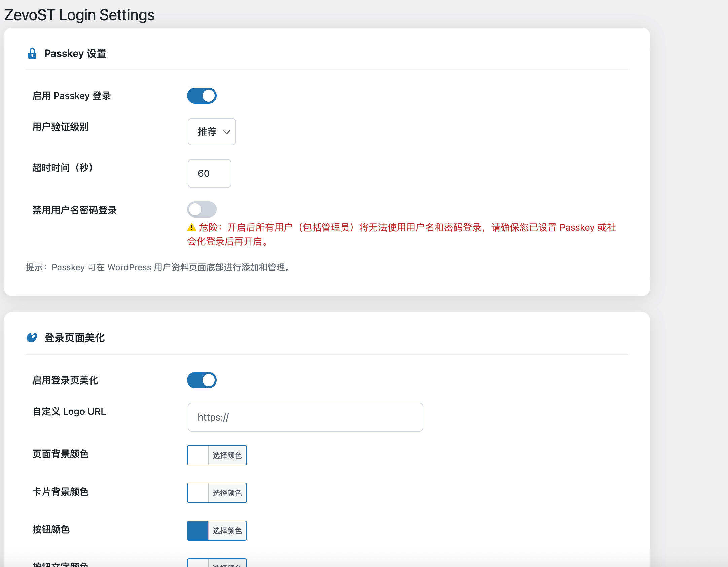Disable the 启用 Passkey 登录 toggle
Screen dimensions: 728x567
(202, 96)
